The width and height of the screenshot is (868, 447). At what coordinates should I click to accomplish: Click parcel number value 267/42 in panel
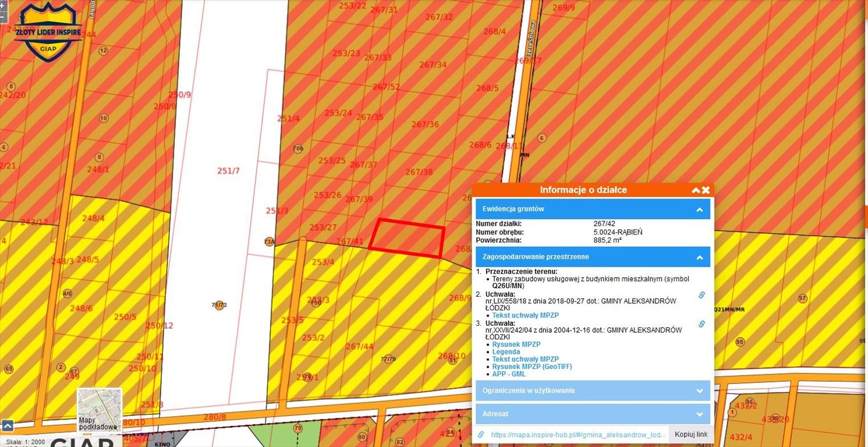pyautogui.click(x=604, y=224)
